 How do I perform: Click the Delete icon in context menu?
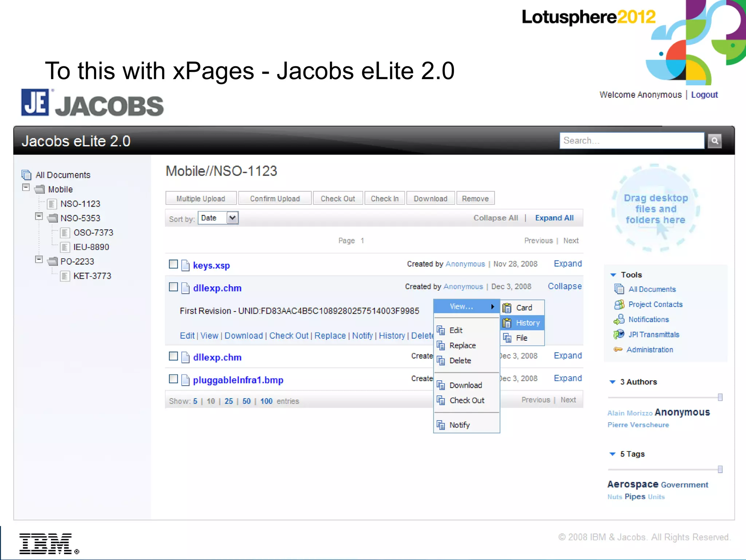pyautogui.click(x=441, y=361)
